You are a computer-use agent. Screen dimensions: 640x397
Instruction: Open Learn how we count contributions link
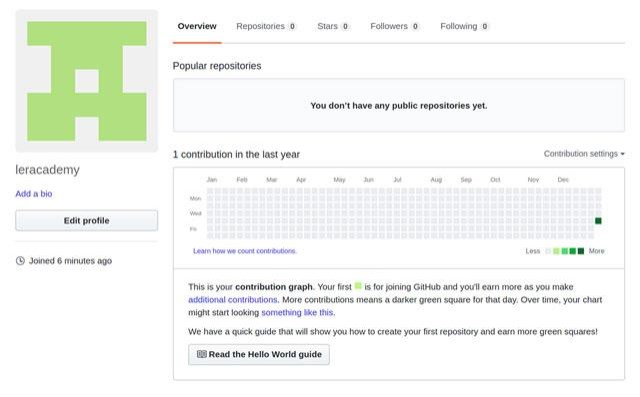tap(245, 251)
